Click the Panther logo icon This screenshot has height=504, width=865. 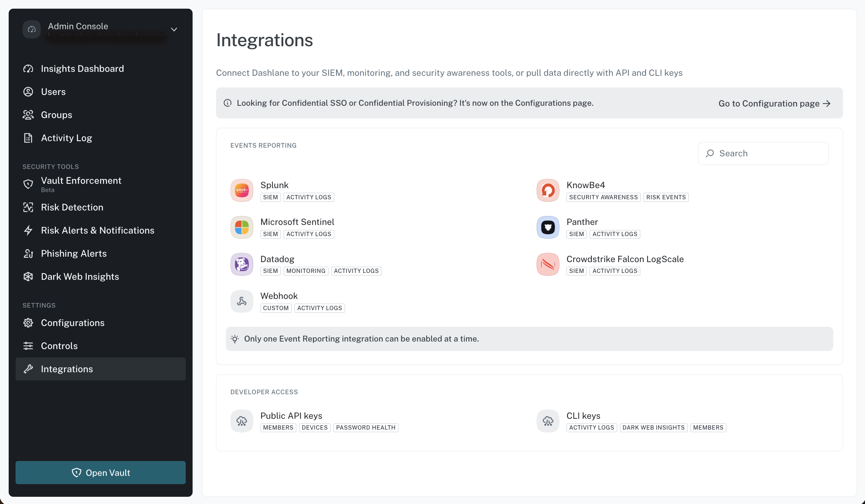click(x=548, y=227)
